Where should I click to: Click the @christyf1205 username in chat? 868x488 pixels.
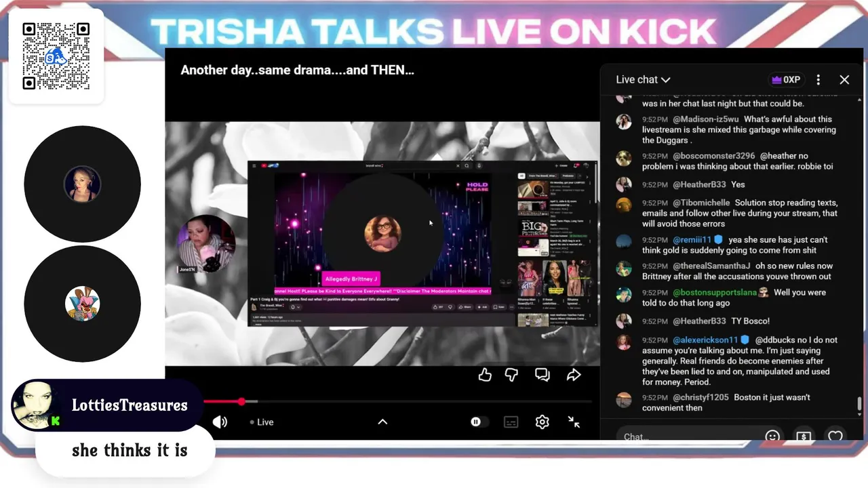701,398
